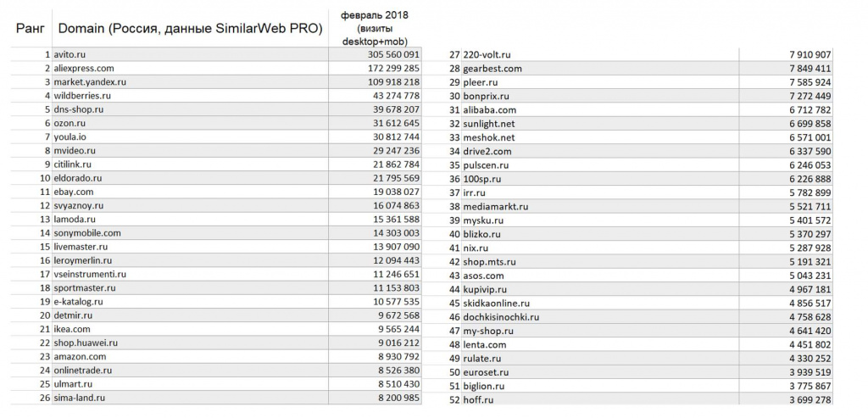Select the alibaba.com domain entry
This screenshot has width=868, height=418.
[x=489, y=109]
